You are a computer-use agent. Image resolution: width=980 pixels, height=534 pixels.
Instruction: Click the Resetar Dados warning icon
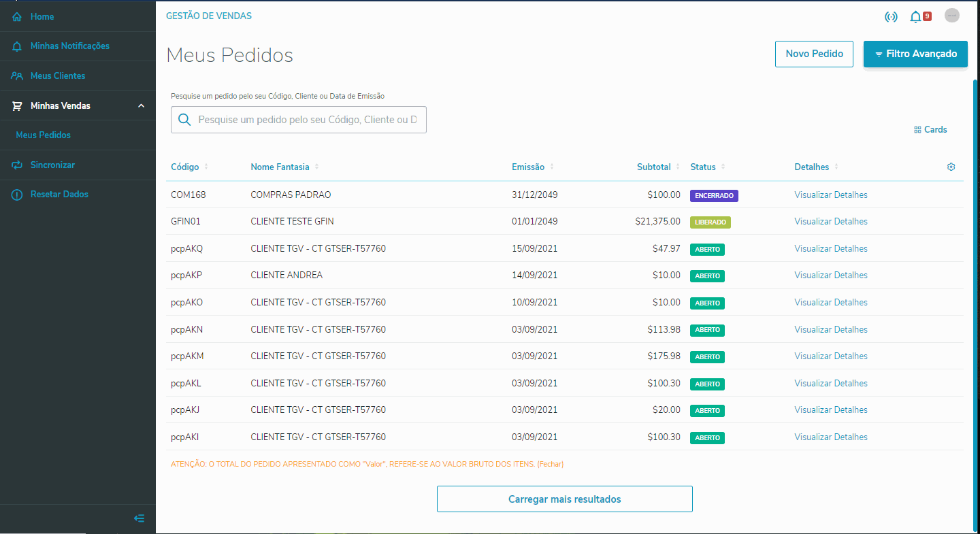click(17, 195)
